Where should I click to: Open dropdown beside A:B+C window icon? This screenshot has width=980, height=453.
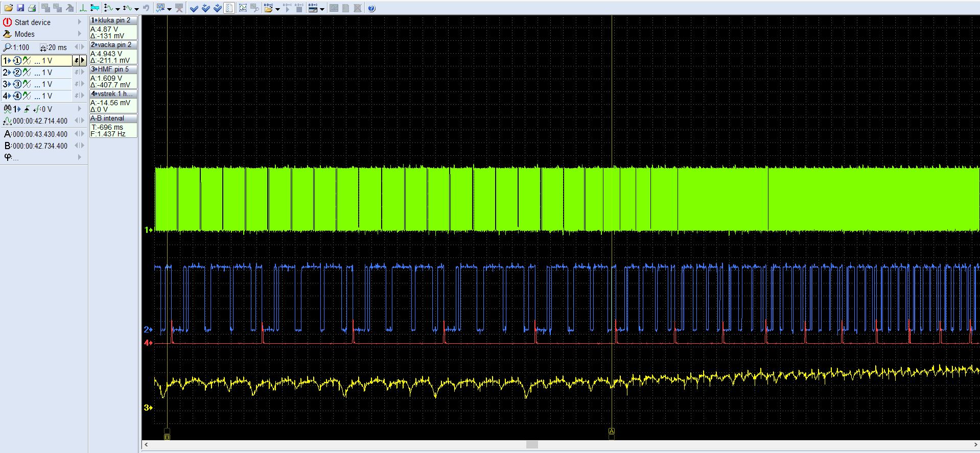[322, 9]
